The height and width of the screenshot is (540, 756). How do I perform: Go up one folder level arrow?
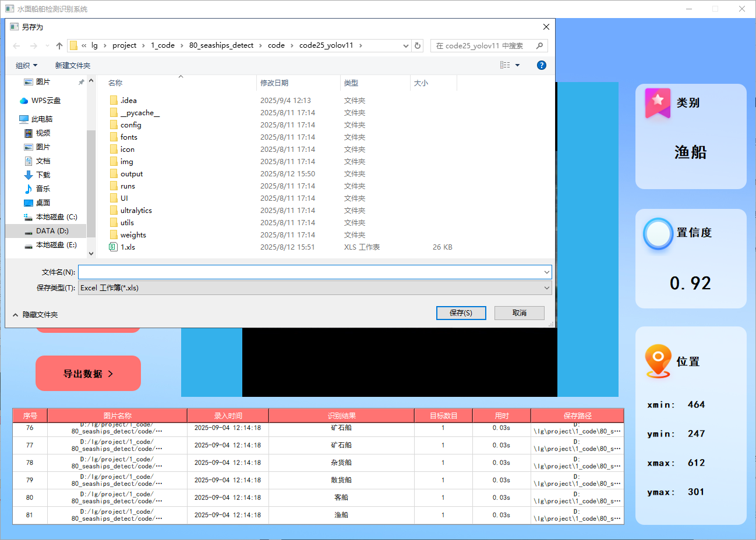point(59,46)
